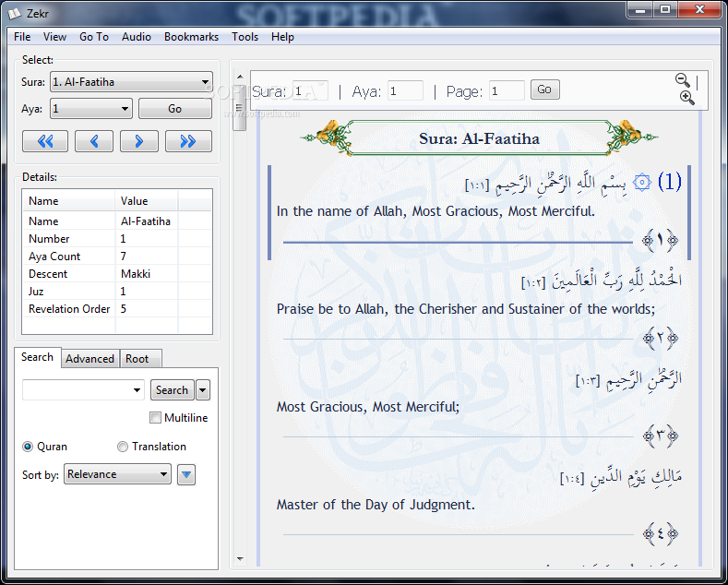The image size is (728, 585).
Task: Go to previous aya single-left arrow
Action: click(94, 141)
